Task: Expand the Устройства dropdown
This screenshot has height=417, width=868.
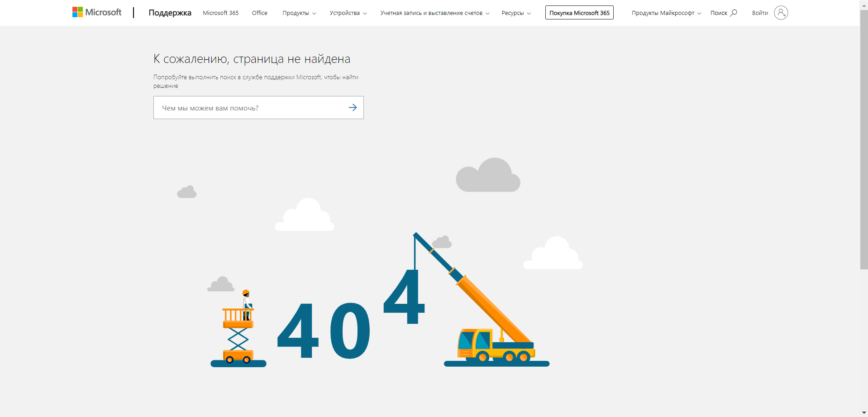Action: (348, 13)
